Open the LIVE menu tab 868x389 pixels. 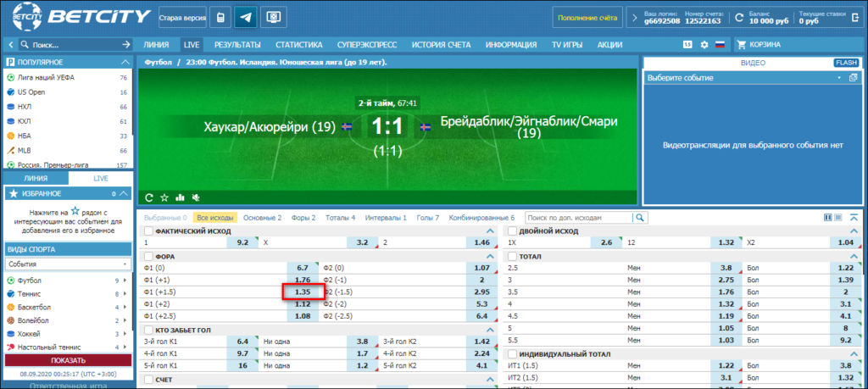point(192,45)
